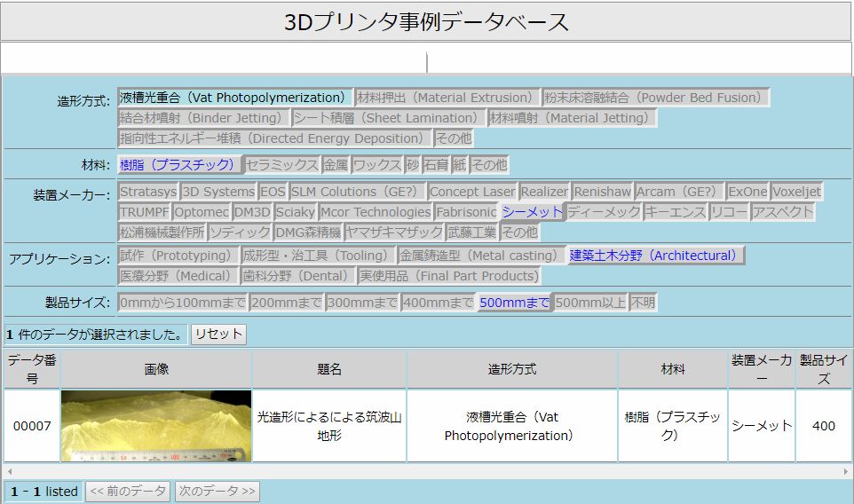Filter by maker DM3D
854x504 pixels.
[251, 212]
